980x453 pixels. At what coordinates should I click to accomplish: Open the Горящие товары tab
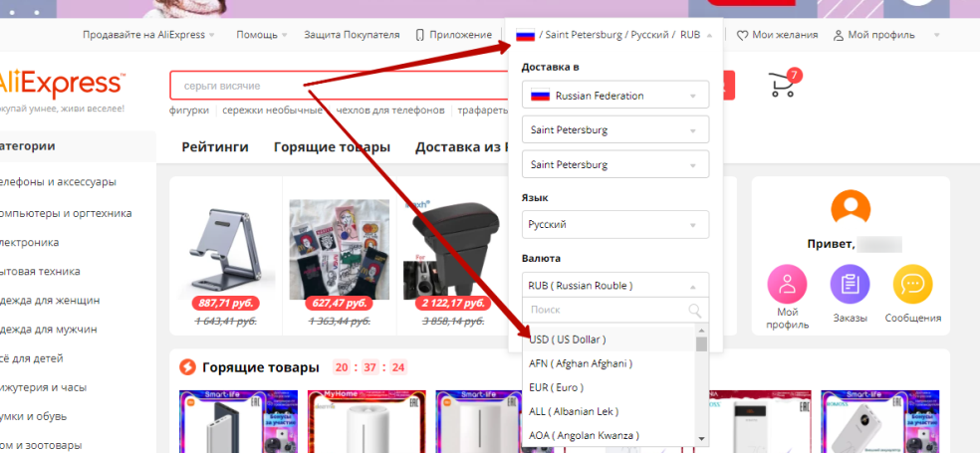click(332, 147)
